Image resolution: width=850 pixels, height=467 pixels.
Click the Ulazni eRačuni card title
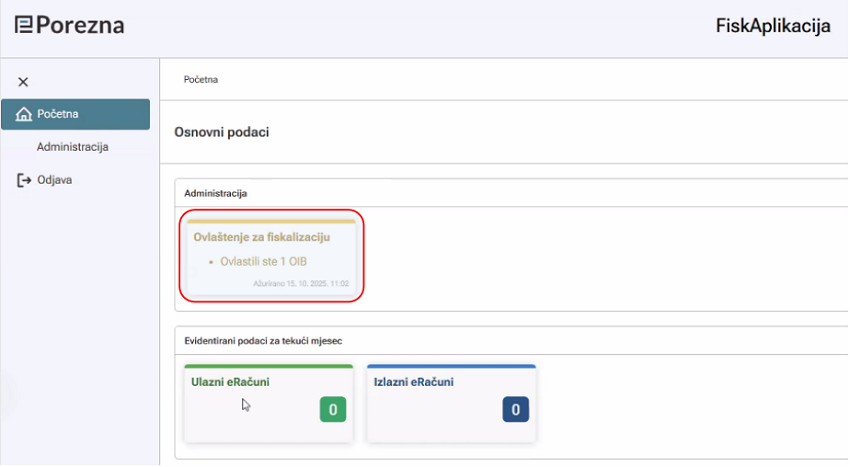tap(230, 382)
